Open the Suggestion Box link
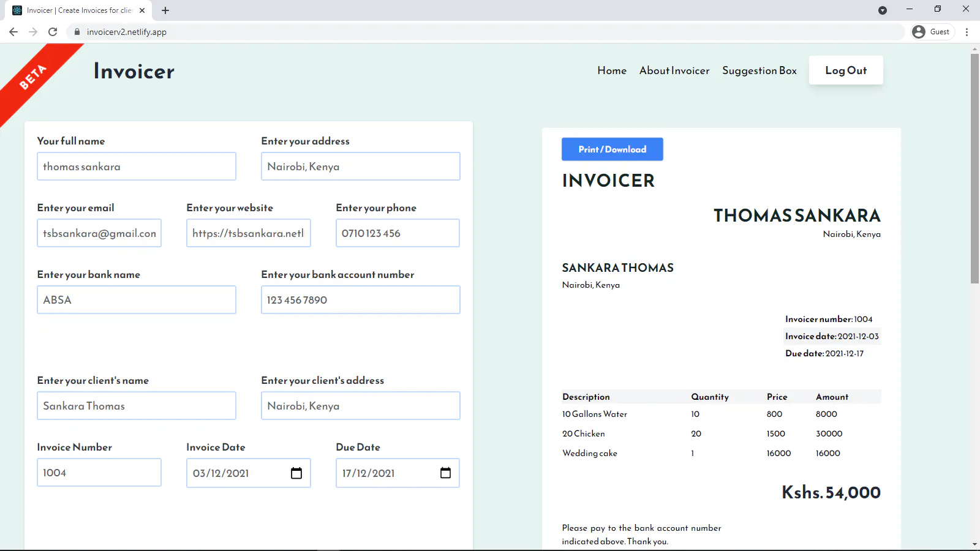The width and height of the screenshot is (980, 551). coord(759,70)
